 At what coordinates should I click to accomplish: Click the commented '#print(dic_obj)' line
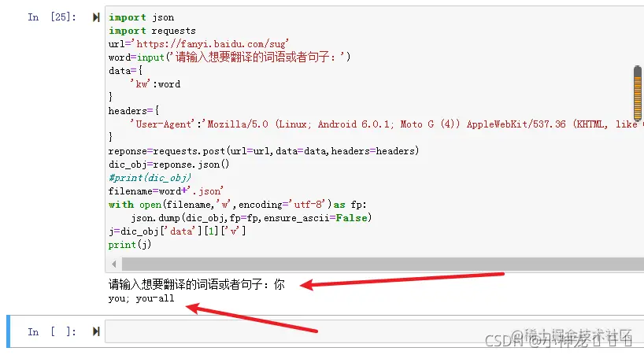[x=150, y=178]
